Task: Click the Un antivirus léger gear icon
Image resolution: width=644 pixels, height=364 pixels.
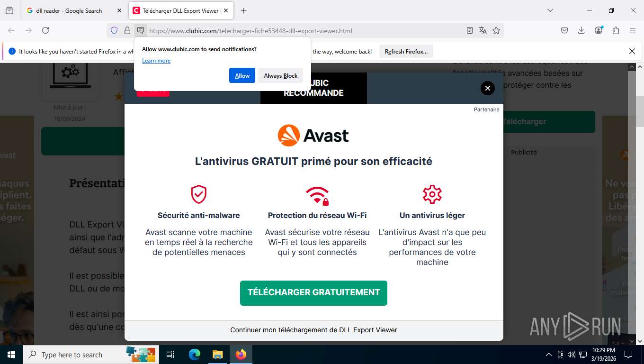Action: [432, 194]
